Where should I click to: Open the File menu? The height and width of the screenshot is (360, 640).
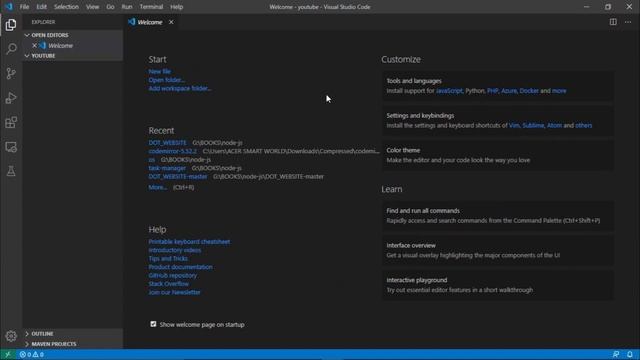pos(24,7)
